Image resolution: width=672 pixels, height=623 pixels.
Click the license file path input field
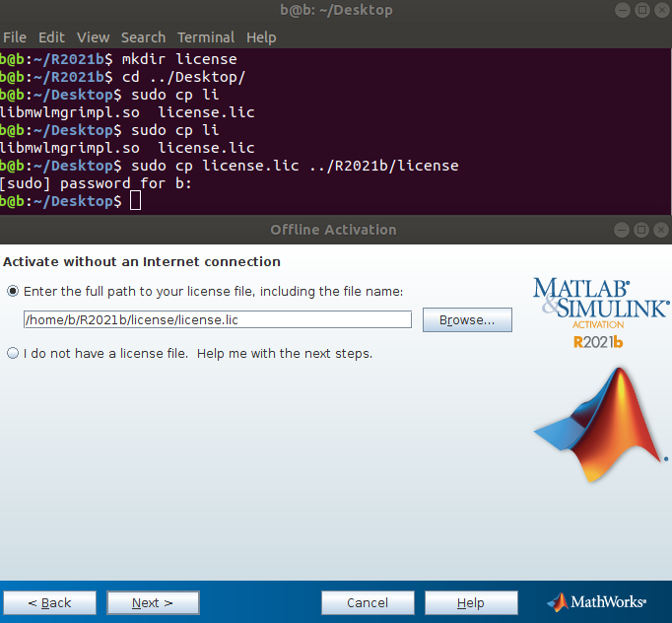218,319
